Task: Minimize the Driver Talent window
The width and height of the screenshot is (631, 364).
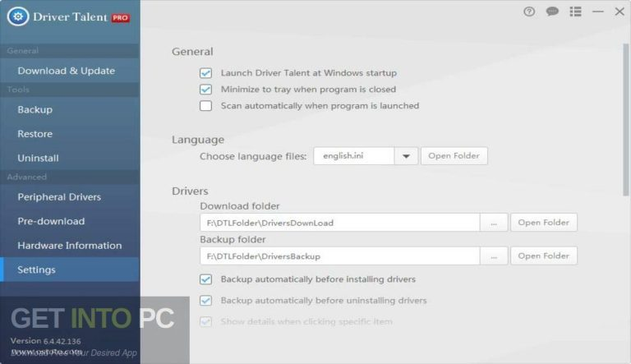Action: point(597,12)
